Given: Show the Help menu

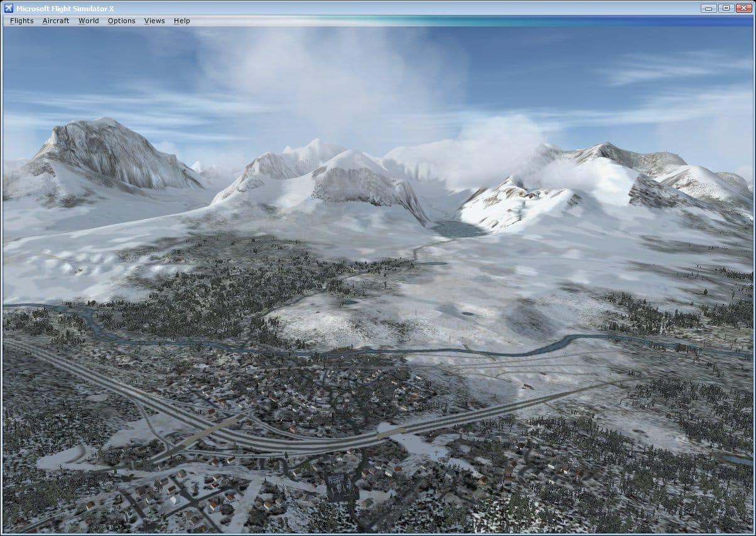Looking at the screenshot, I should (182, 21).
